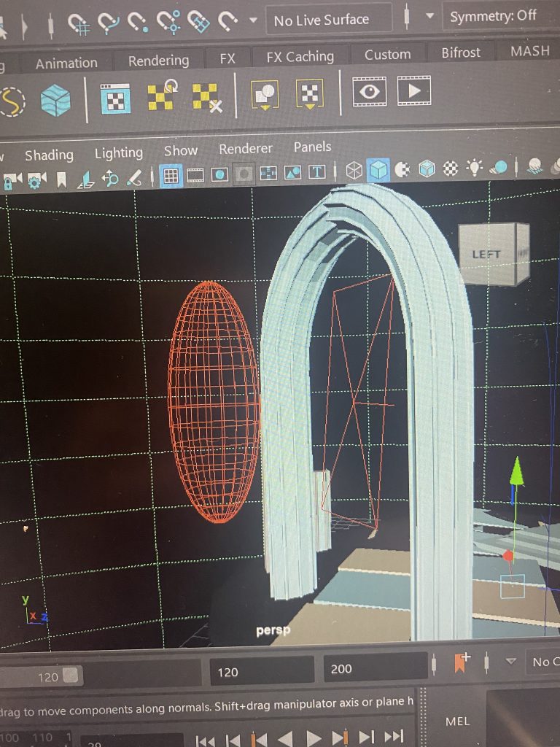
Task: Switch to the Rendering shelf tab
Action: point(158,61)
